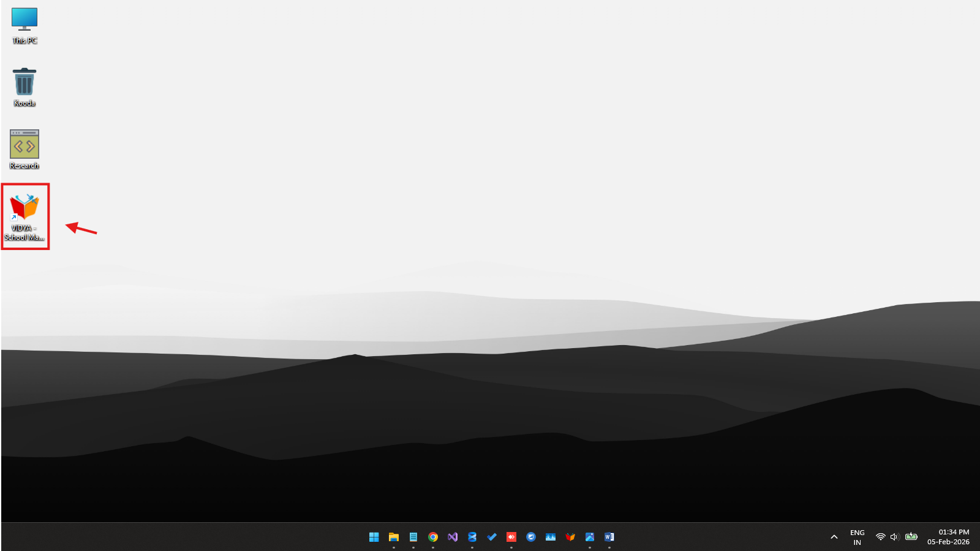Click the speaker volume icon
This screenshot has height=551, width=980.
click(894, 537)
